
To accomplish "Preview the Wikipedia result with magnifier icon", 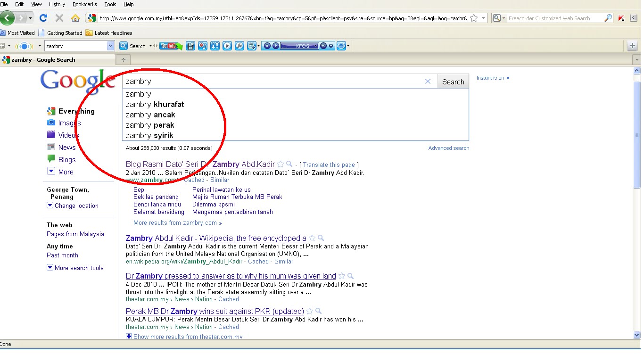I will (x=321, y=238).
